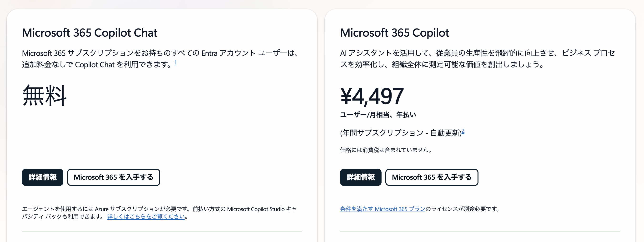The height and width of the screenshot is (242, 644).
Task: Follow the 詳しくはこちらをご覧ください link
Action: (x=146, y=217)
